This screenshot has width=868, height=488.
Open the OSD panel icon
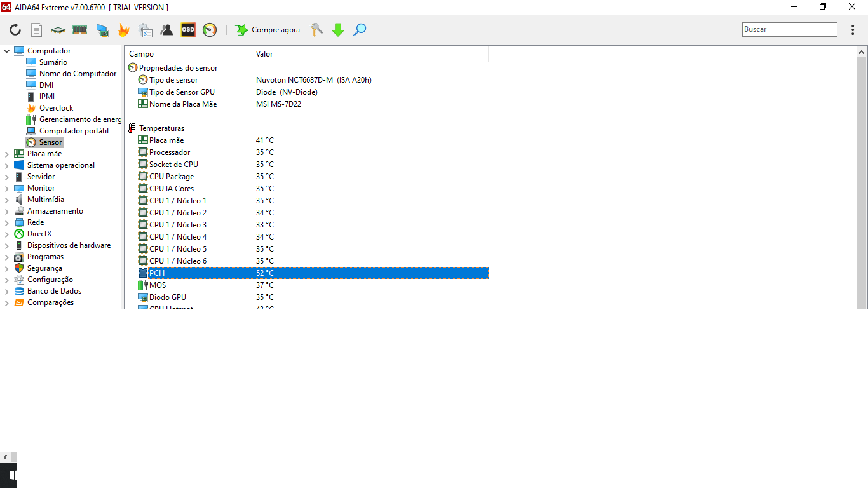click(188, 30)
